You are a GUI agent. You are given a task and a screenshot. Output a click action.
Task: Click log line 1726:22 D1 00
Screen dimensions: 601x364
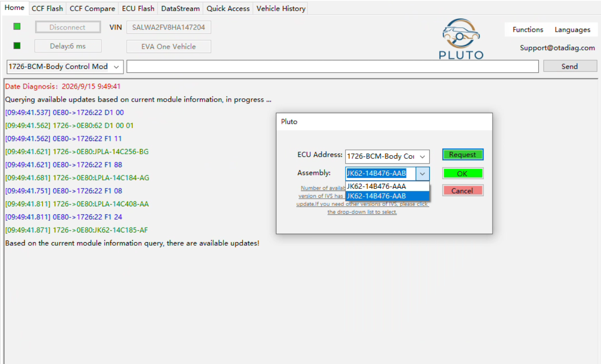[64, 112]
